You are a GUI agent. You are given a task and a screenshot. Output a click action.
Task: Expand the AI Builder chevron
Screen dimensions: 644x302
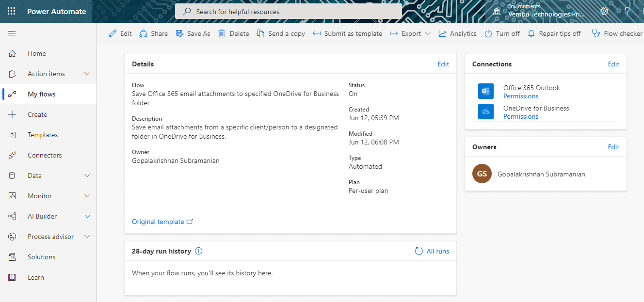pos(87,216)
